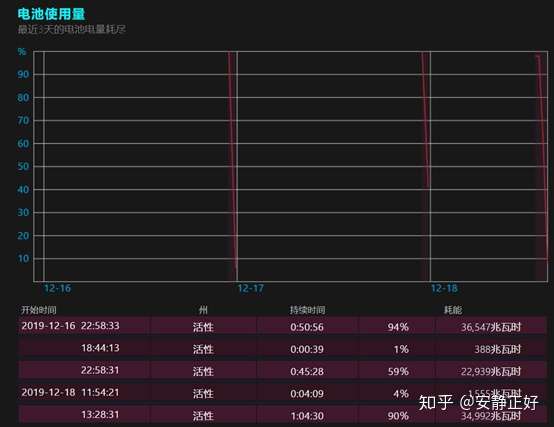The image size is (554, 427).
Task: Click the % label on the chart axis
Action: pos(22,52)
